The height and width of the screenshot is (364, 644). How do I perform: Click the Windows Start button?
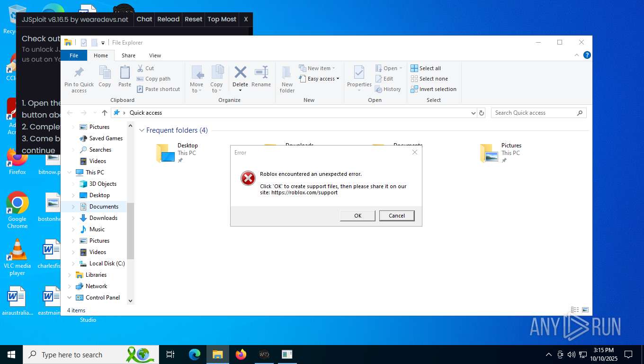coord(11,355)
